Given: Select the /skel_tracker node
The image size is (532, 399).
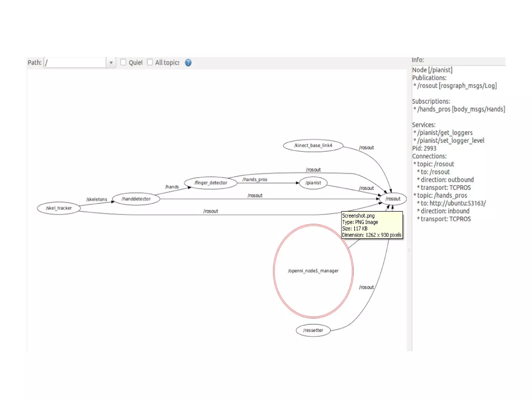Looking at the screenshot, I should (x=59, y=208).
